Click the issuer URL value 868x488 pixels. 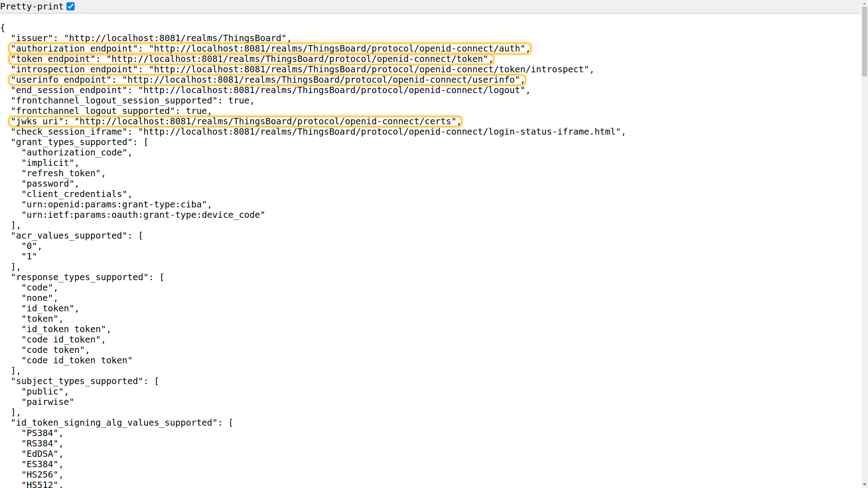pos(175,38)
